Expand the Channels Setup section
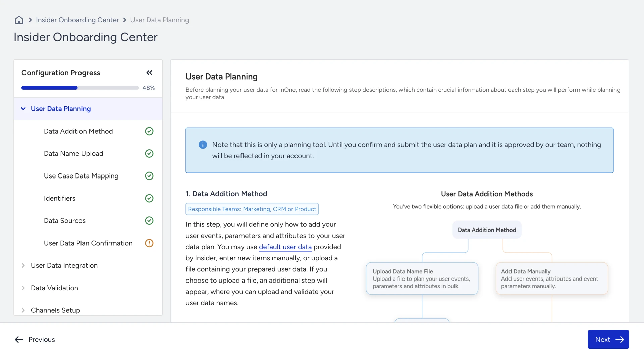 [23, 310]
